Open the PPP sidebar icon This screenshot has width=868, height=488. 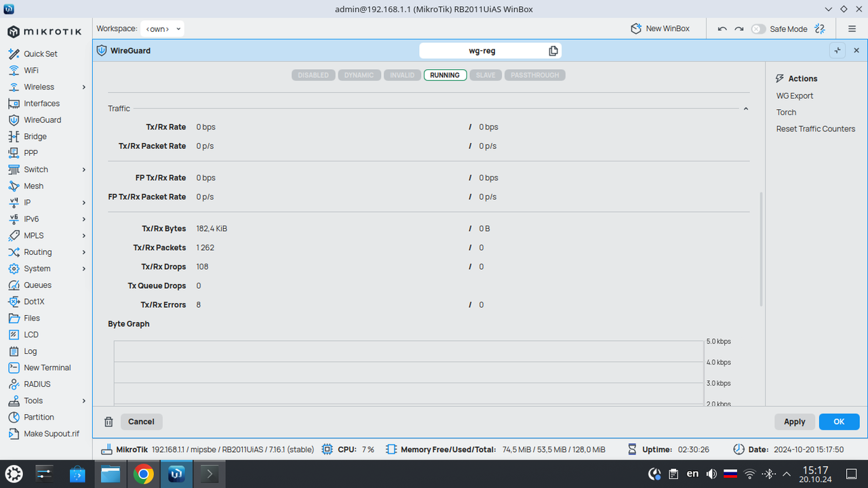click(14, 153)
